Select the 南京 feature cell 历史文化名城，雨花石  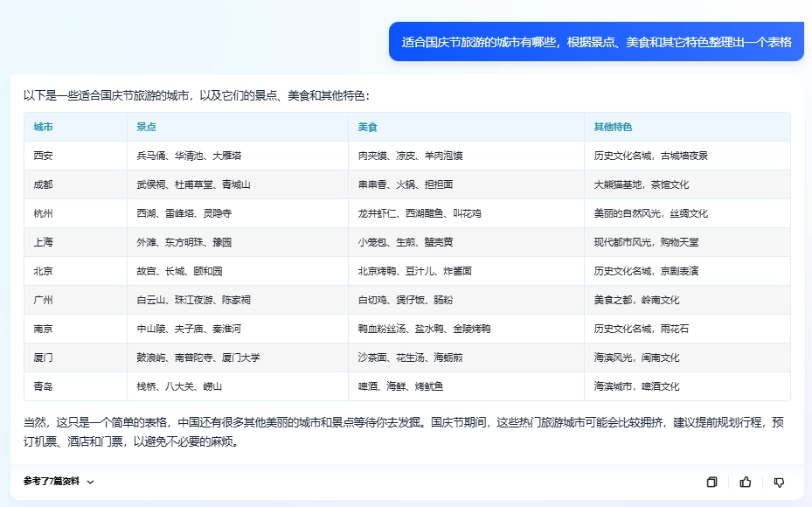(639, 328)
